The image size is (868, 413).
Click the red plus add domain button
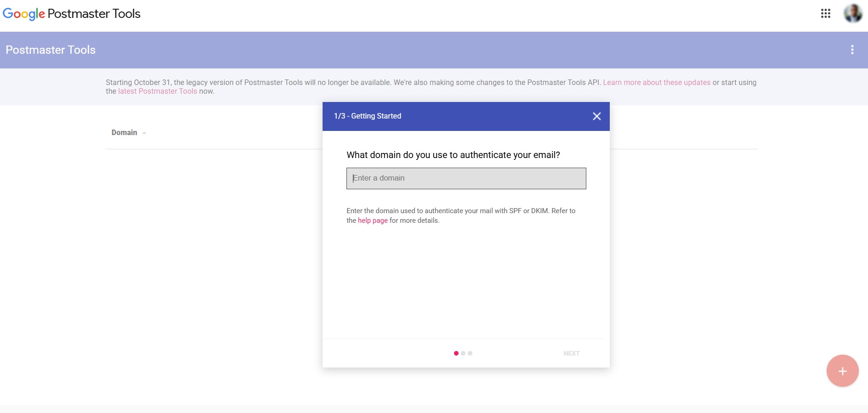(x=842, y=371)
